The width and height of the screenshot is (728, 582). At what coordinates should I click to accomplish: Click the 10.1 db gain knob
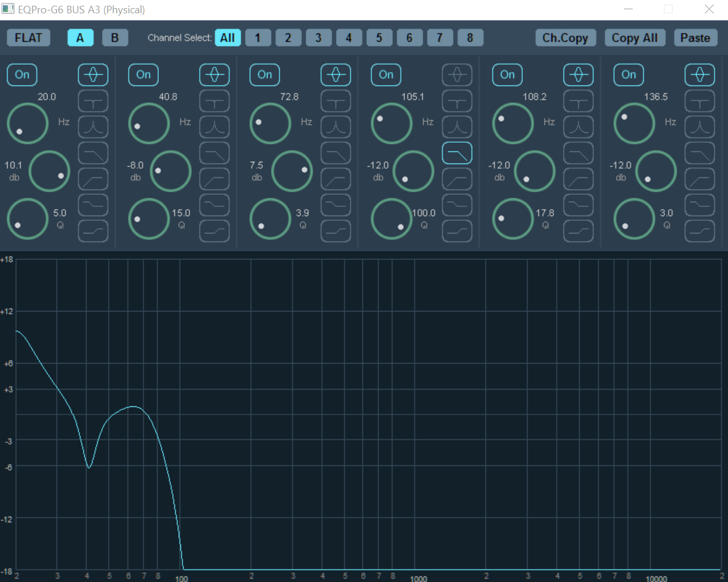[50, 171]
